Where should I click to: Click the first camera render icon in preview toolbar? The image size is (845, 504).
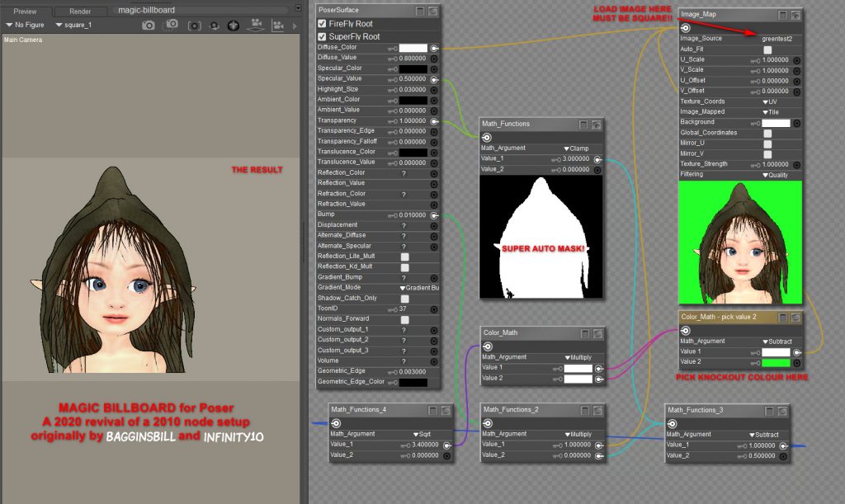[149, 26]
